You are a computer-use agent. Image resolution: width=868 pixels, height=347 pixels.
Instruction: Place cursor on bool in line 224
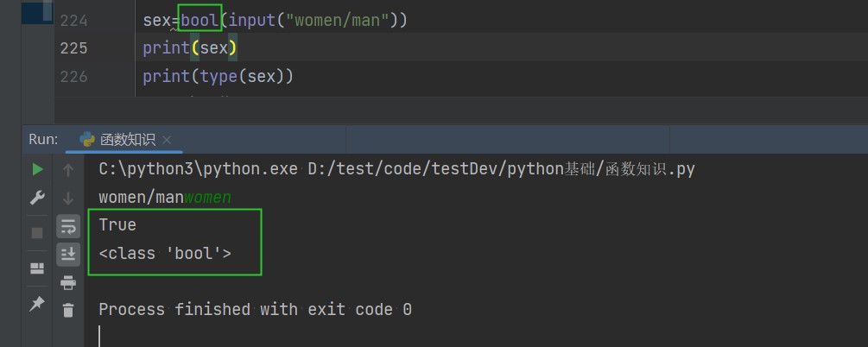(200, 19)
